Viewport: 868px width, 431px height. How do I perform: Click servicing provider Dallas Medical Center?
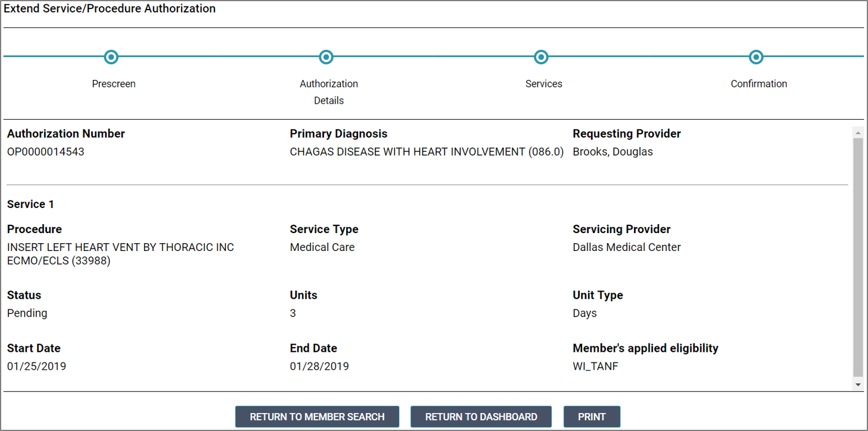tap(627, 247)
